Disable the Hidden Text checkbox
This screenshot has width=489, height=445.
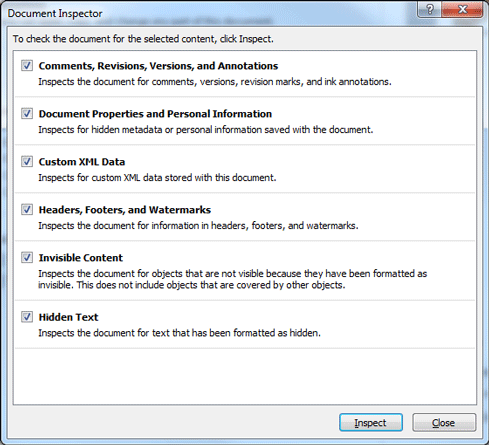(27, 317)
